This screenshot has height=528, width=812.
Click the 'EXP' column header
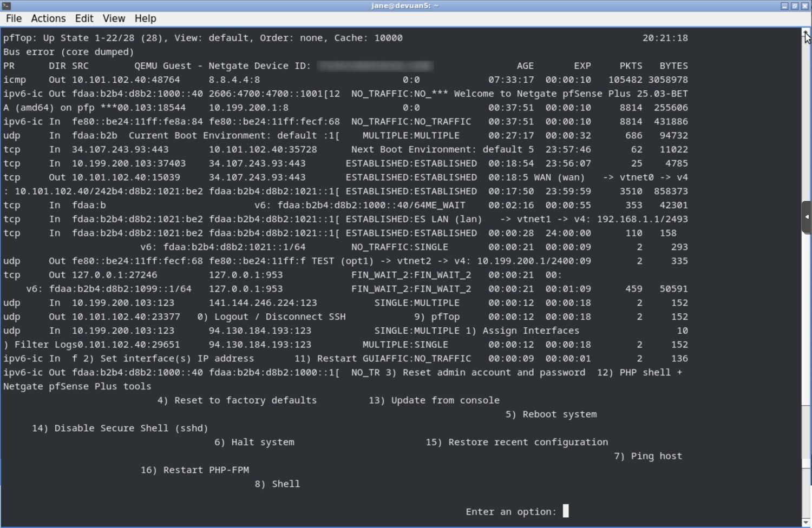582,65
